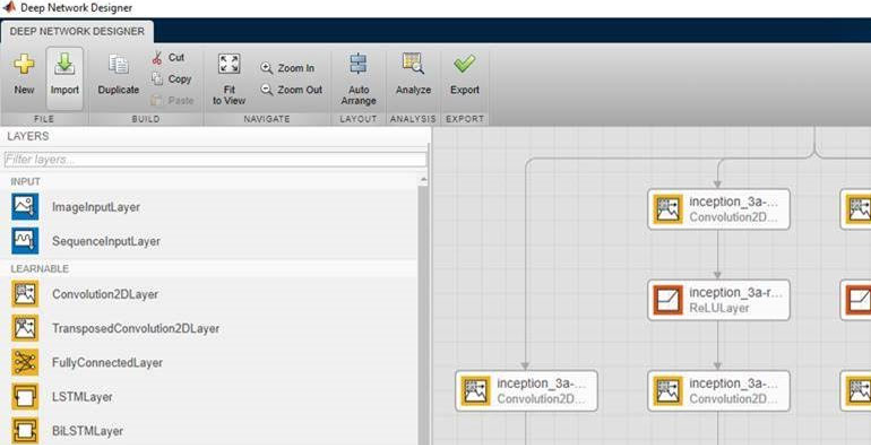This screenshot has height=445, width=873.
Task: Select the top inception_3a Convolution2D node
Action: point(719,209)
